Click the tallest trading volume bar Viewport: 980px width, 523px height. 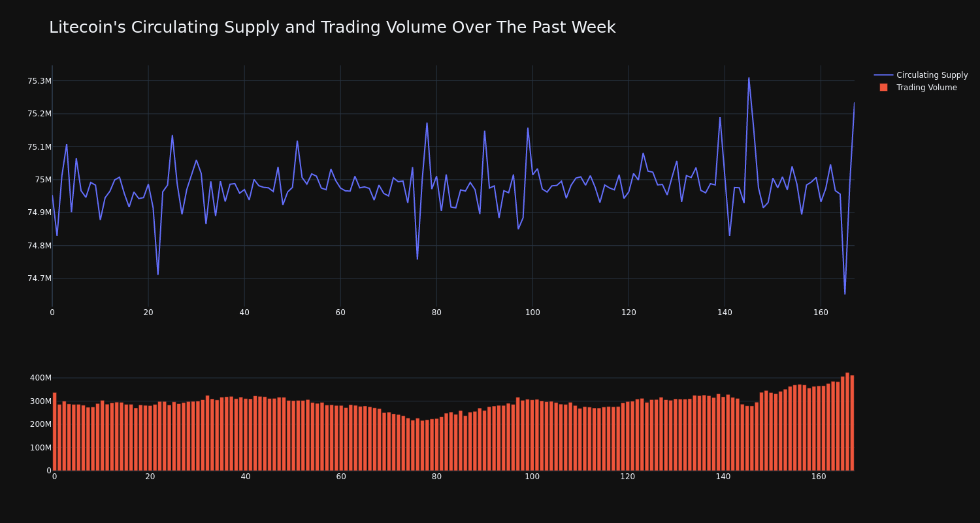tap(847, 422)
